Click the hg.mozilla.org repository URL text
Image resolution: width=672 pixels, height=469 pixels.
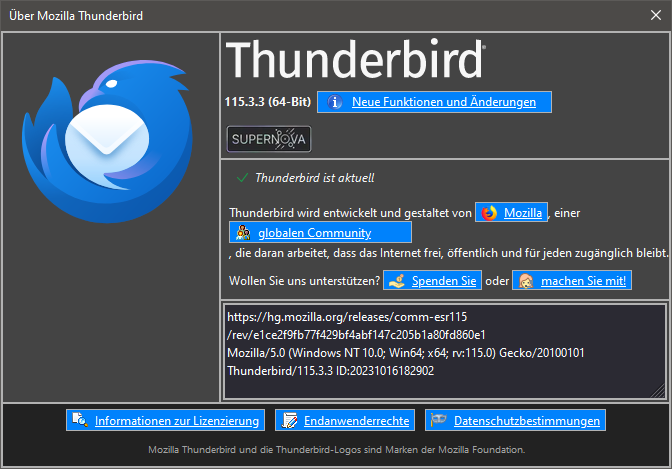click(x=357, y=326)
